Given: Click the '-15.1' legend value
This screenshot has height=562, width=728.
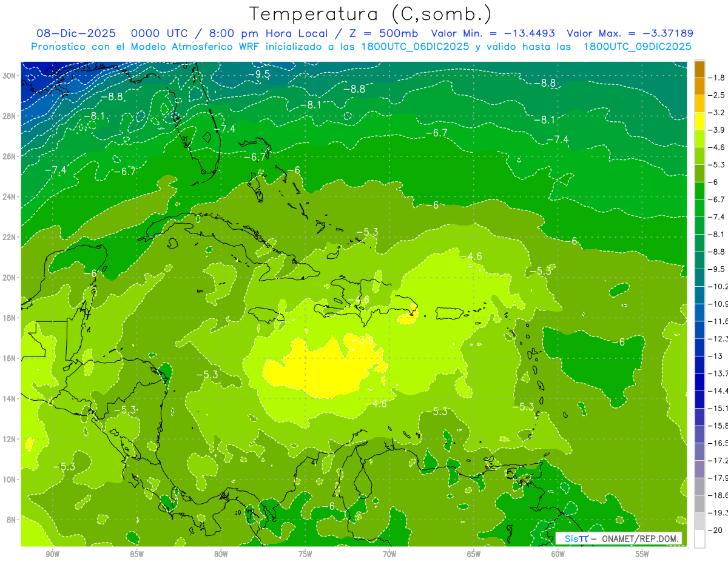Looking at the screenshot, I should pyautogui.click(x=718, y=408).
